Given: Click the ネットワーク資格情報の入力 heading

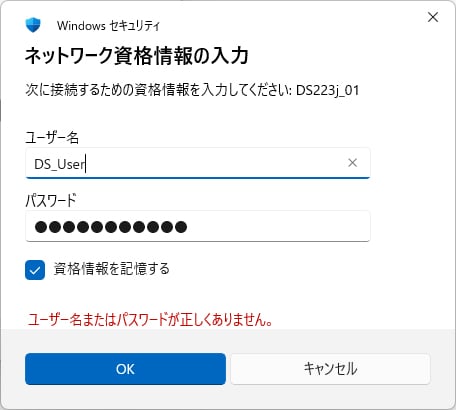Looking at the screenshot, I should [x=137, y=55].
